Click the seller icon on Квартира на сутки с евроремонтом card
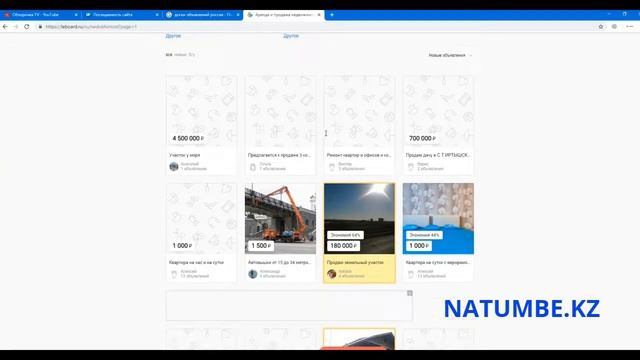The image size is (640, 360). click(x=411, y=274)
